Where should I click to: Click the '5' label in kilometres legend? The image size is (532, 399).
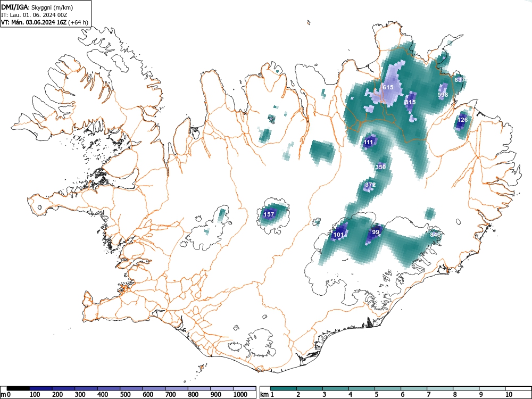[x=376, y=394]
